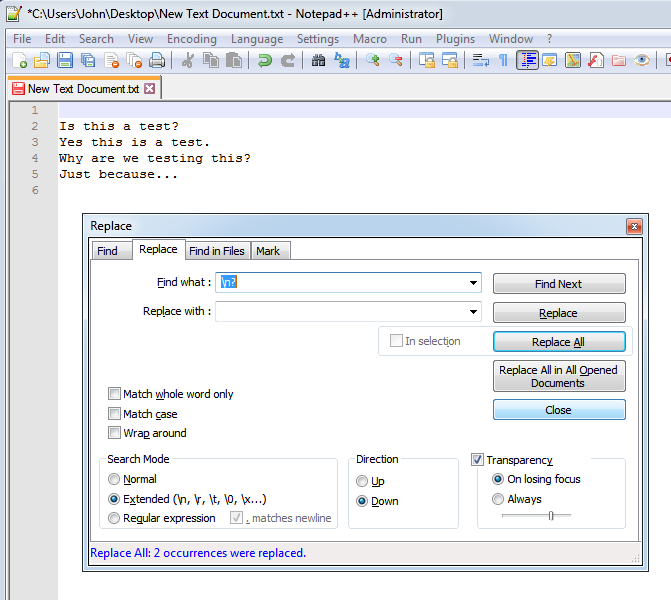This screenshot has height=600, width=671.
Task: Click the Close button in Replace dialog
Action: [x=559, y=410]
